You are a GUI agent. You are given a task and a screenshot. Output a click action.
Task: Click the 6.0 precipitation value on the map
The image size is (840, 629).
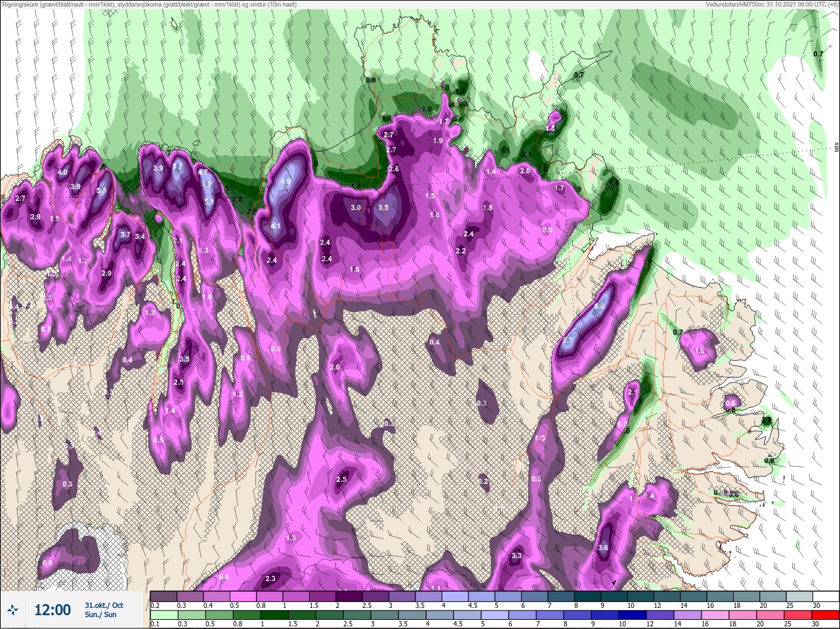click(598, 307)
